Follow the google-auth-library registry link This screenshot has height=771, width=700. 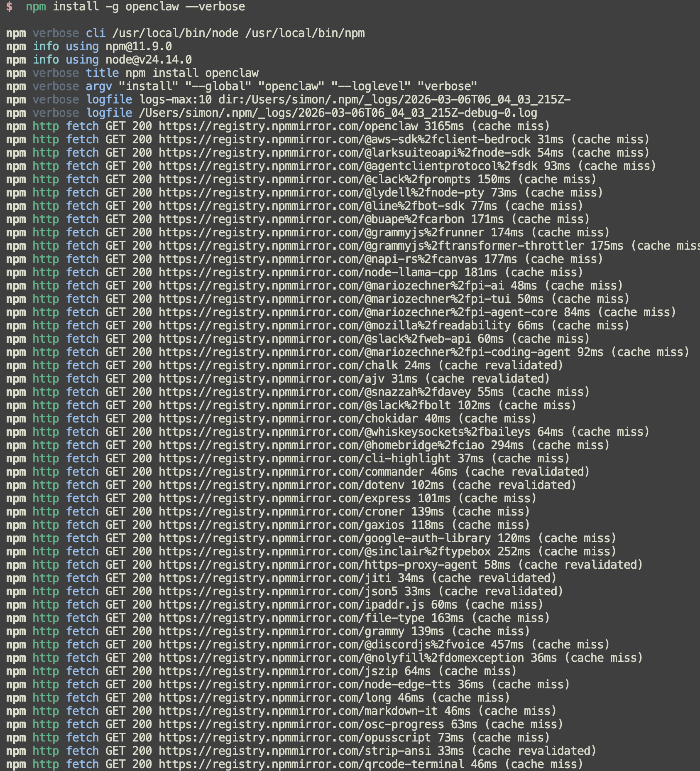(x=325, y=538)
